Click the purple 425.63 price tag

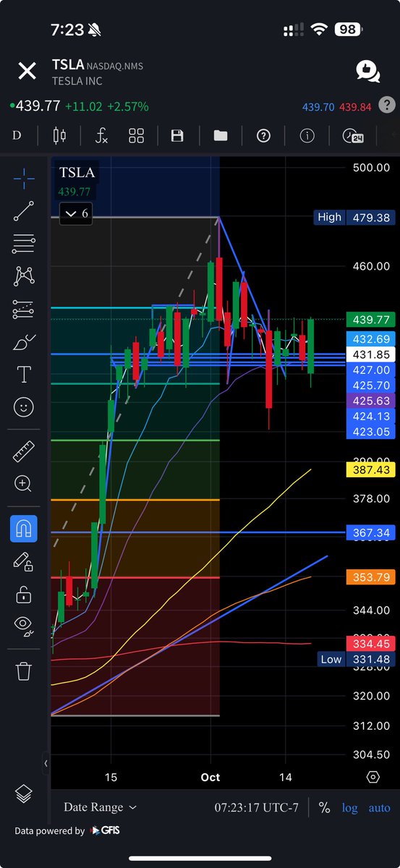370,400
